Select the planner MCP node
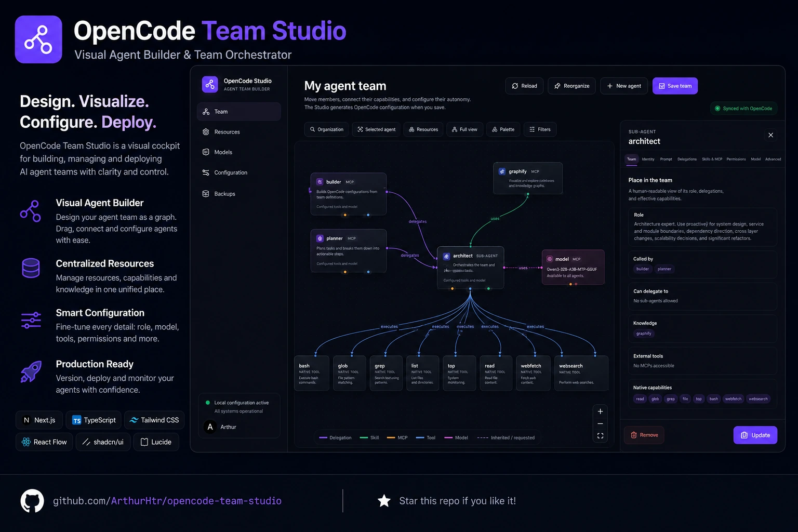Viewport: 798px width, 532px height. [349, 250]
